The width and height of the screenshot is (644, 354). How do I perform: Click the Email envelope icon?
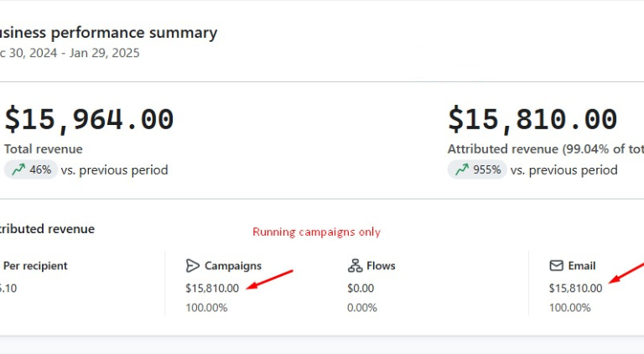(x=556, y=266)
